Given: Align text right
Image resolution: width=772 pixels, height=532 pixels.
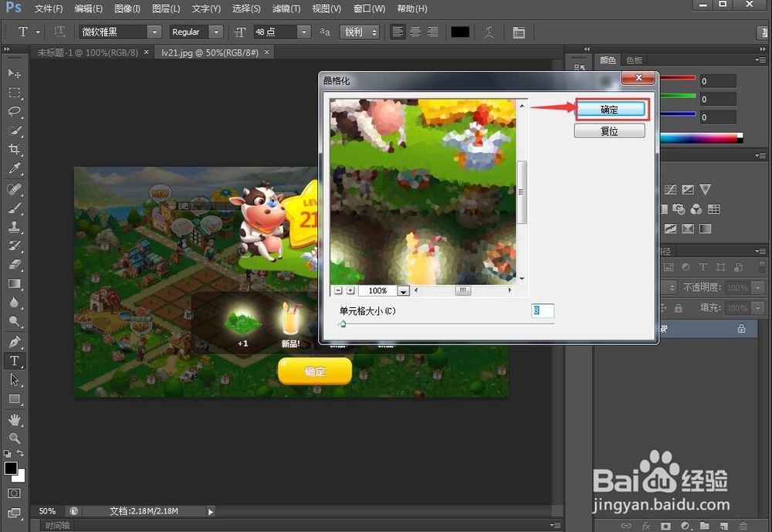Looking at the screenshot, I should pos(432,32).
